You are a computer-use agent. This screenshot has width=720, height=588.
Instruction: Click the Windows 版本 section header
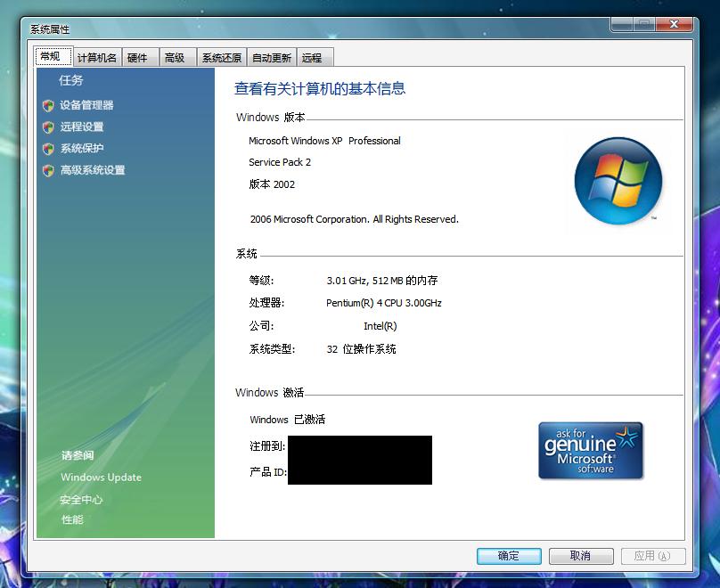(271, 118)
